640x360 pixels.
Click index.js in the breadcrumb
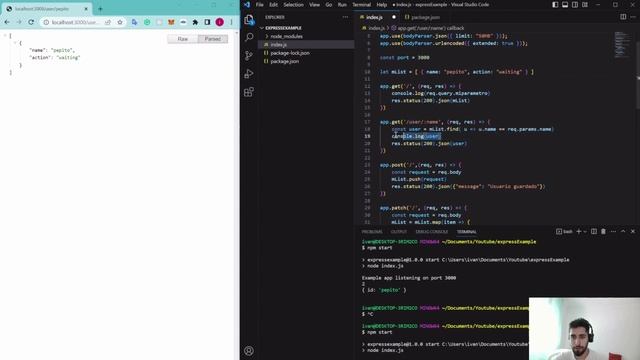[x=376, y=28]
